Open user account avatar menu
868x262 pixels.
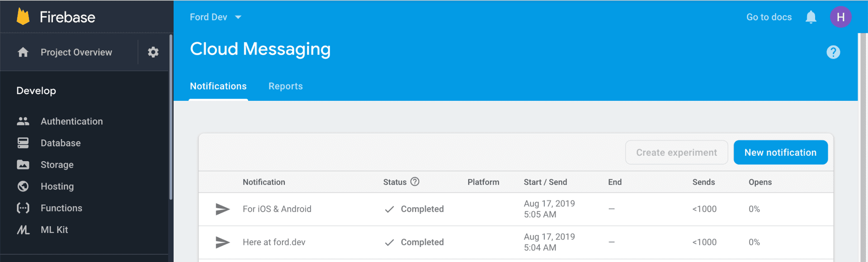(840, 17)
